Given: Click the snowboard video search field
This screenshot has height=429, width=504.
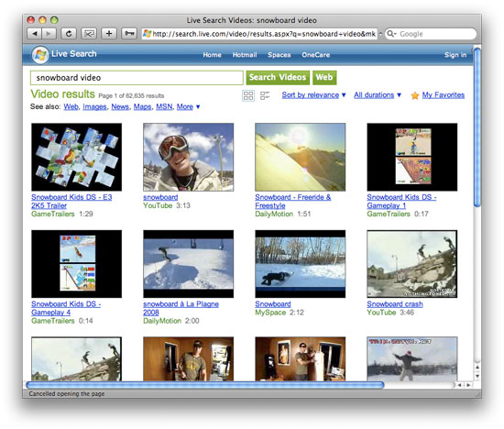Looking at the screenshot, I should (x=137, y=78).
